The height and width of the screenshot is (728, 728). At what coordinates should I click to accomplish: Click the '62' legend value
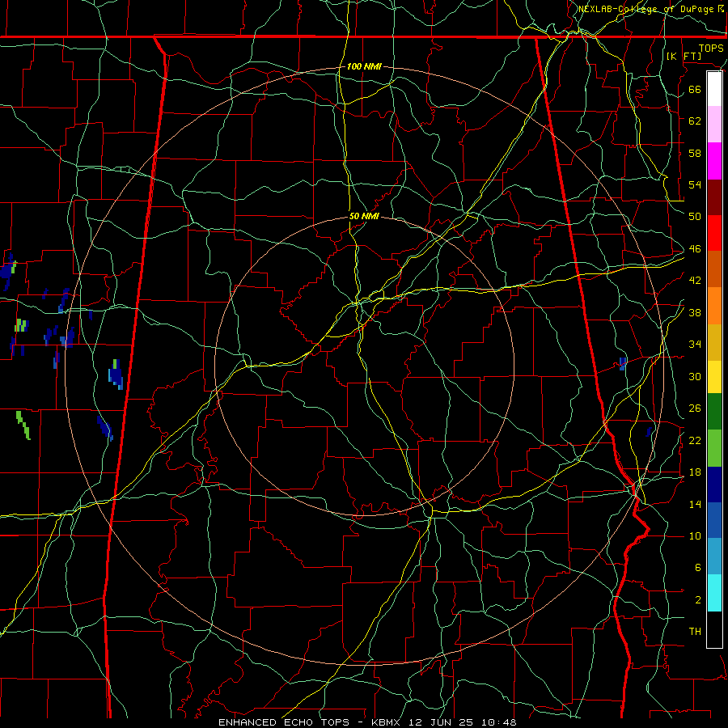[695, 121]
